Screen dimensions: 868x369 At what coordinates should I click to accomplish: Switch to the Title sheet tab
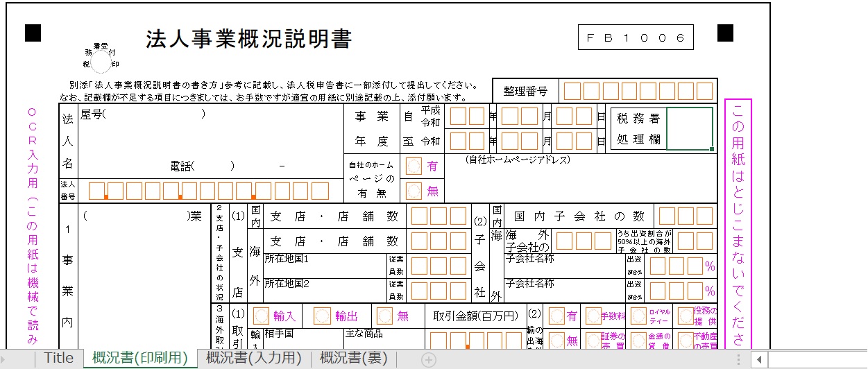(59, 358)
